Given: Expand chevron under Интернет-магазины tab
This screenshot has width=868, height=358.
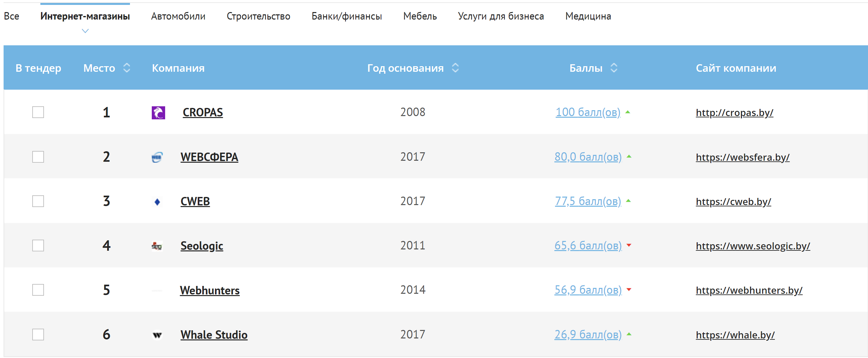Looking at the screenshot, I should point(85,31).
